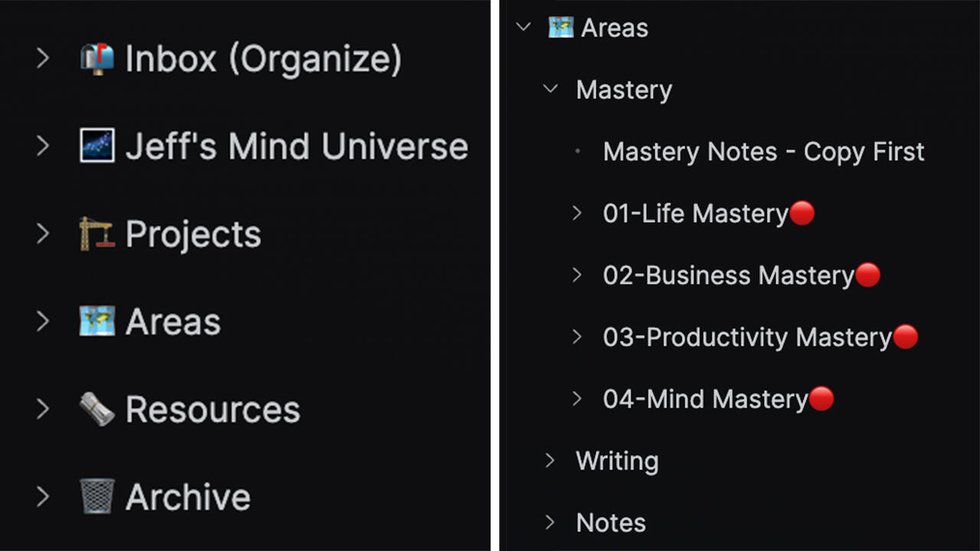Click the newspaper icon beside Resources

point(97,409)
